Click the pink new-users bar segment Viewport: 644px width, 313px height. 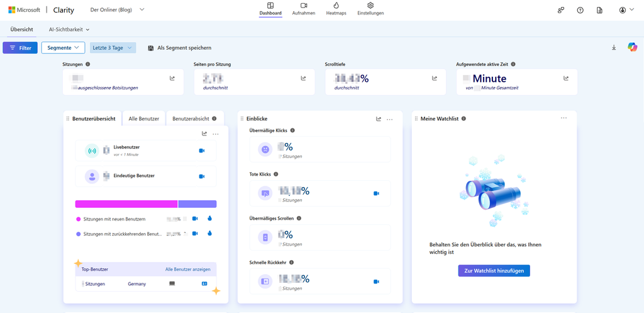(x=126, y=204)
